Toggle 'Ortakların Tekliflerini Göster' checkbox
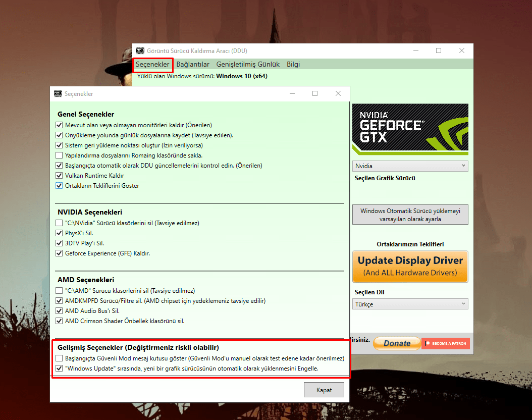The height and width of the screenshot is (420, 532). (x=59, y=186)
